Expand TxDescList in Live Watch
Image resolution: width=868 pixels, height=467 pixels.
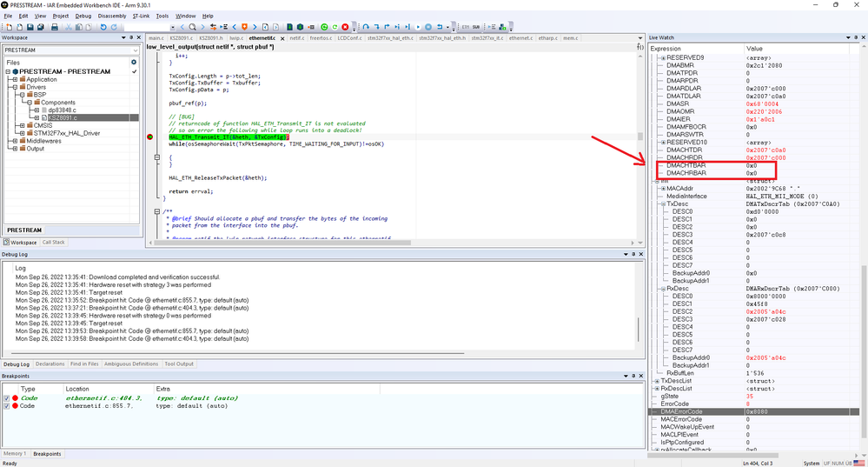coord(657,381)
